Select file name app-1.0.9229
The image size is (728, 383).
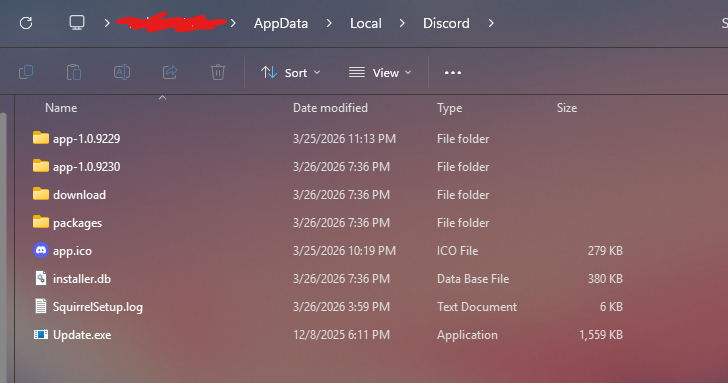click(86, 139)
